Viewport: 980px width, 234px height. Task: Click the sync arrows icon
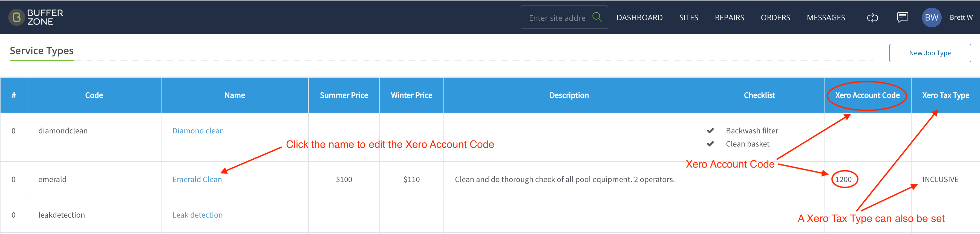click(872, 18)
